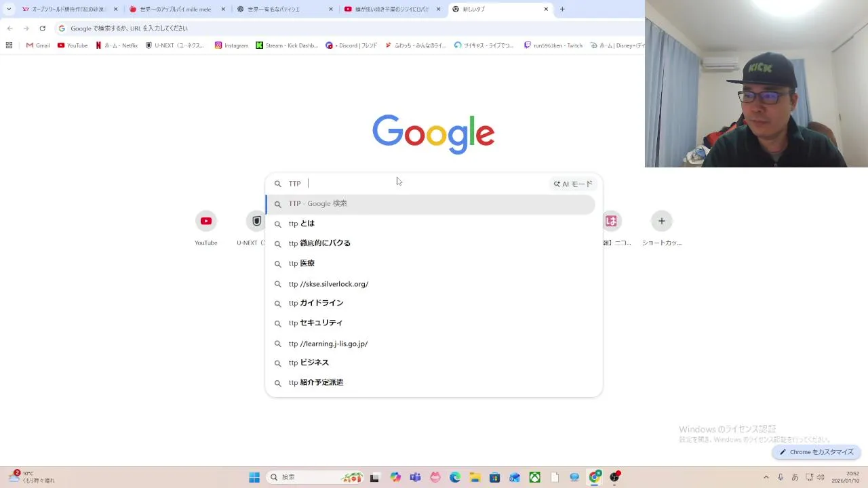
Task: Open the weather widget showing 10°C
Action: (32, 477)
